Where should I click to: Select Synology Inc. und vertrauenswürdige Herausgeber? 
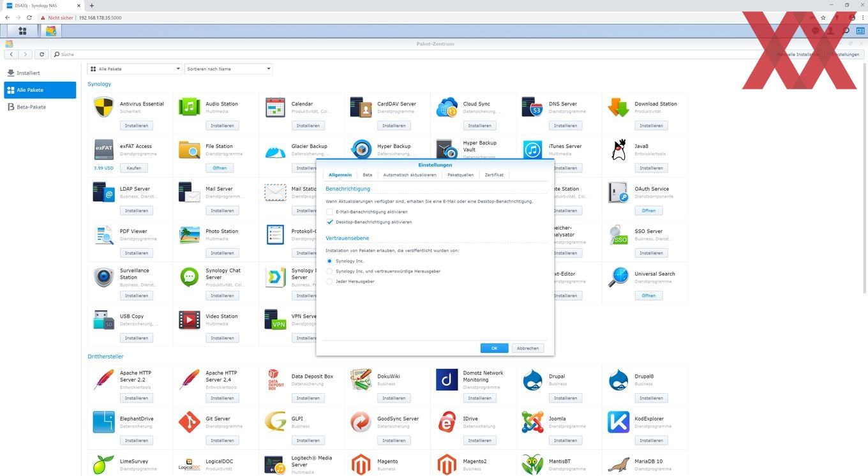coord(330,271)
